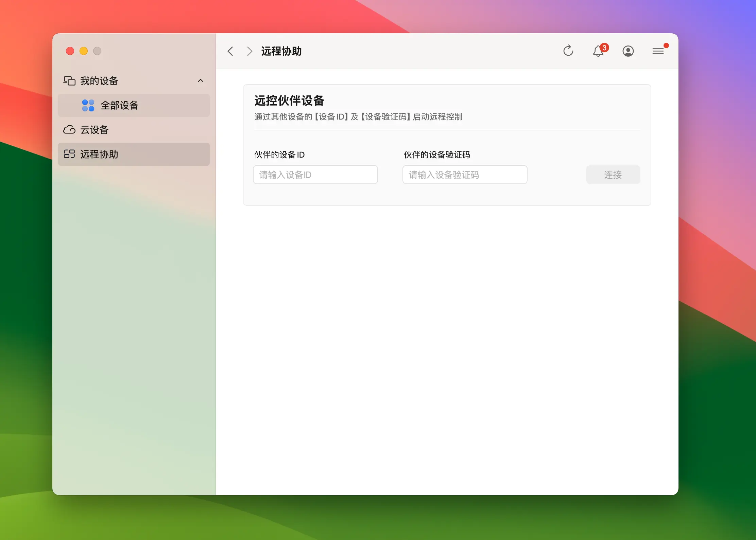The width and height of the screenshot is (756, 540).
Task: Click the 我的设备 section header
Action: 99,81
